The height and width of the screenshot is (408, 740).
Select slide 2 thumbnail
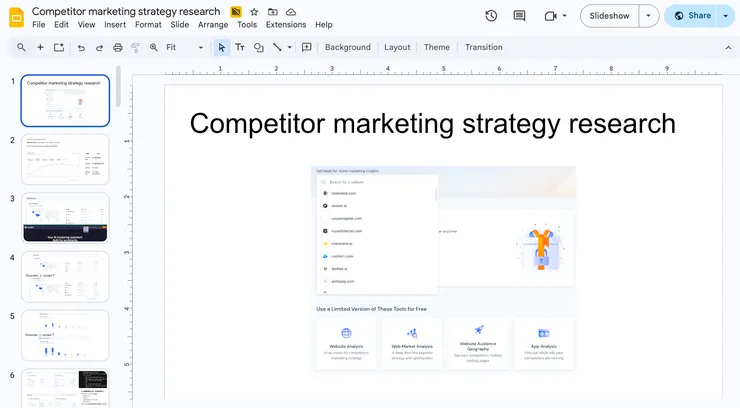(x=65, y=159)
